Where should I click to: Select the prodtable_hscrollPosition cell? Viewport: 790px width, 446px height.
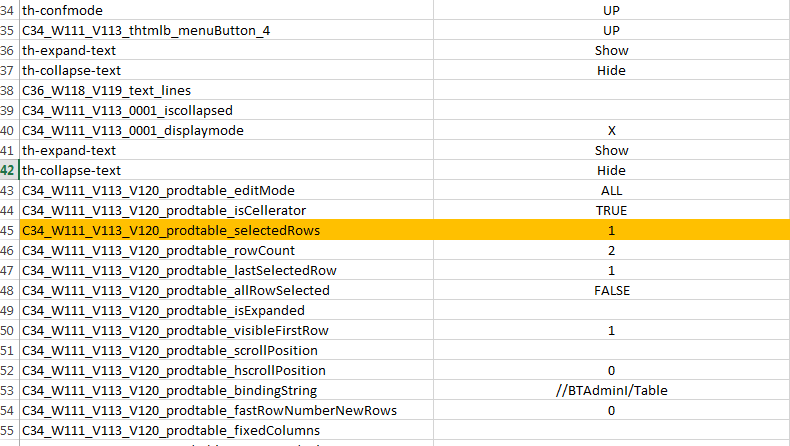tap(226, 370)
